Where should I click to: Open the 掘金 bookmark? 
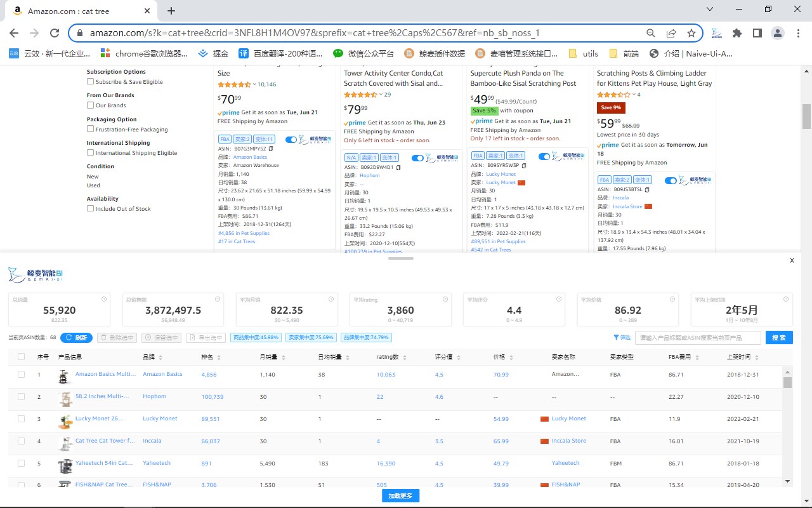[x=214, y=53]
